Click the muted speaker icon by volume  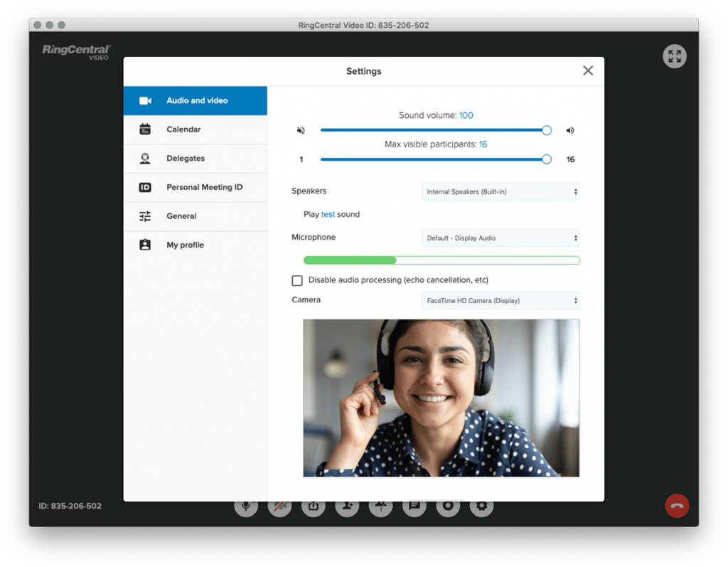pos(301,131)
